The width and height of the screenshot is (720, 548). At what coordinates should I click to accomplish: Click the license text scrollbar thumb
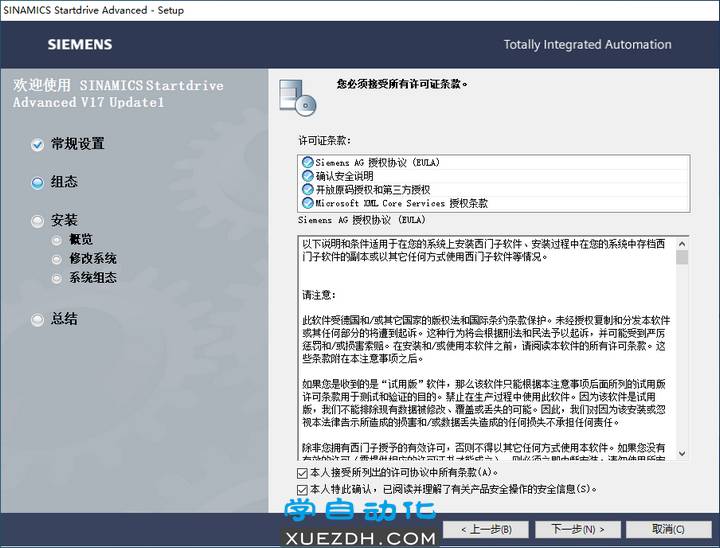point(682,257)
